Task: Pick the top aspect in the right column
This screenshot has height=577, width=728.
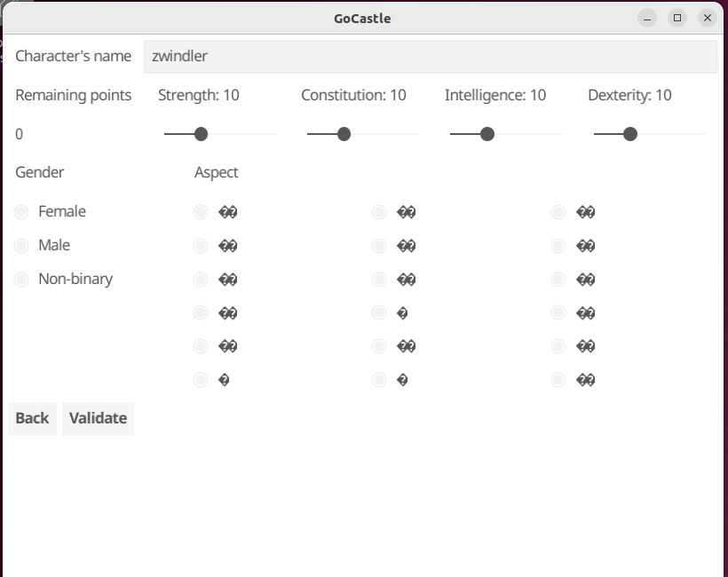Action: click(x=558, y=212)
